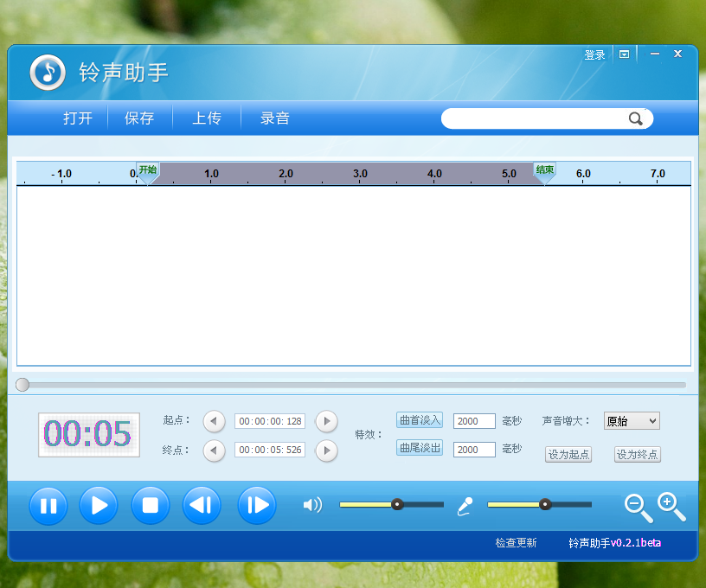Expand the 声音增大 dropdown
The image size is (706, 588).
point(632,421)
